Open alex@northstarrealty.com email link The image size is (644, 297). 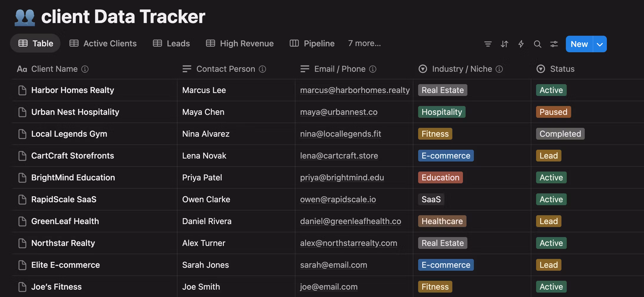click(349, 243)
